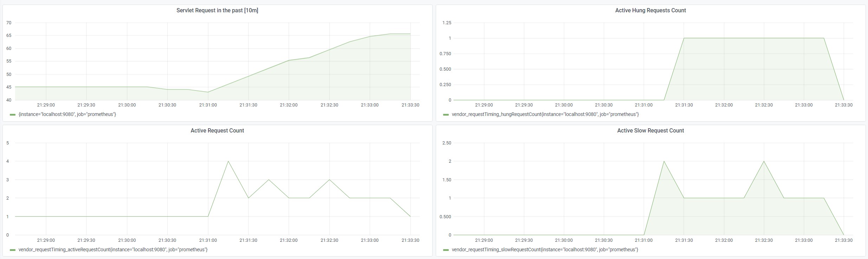Open the Active Request Count panel title menu
The width and height of the screenshot is (868, 259).
tap(217, 131)
